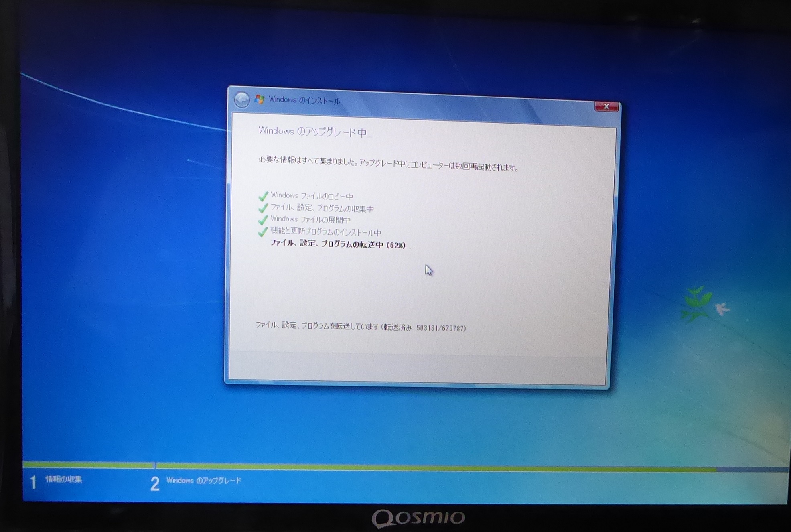The width and height of the screenshot is (791, 532).
Task: Click the Windows flag logo in title bar
Action: click(x=260, y=99)
